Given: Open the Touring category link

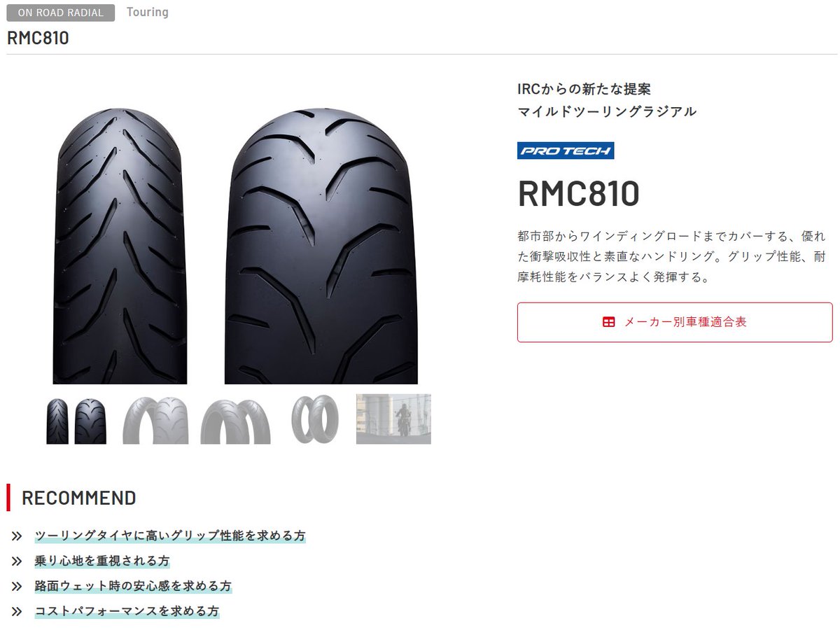Looking at the screenshot, I should (x=148, y=13).
